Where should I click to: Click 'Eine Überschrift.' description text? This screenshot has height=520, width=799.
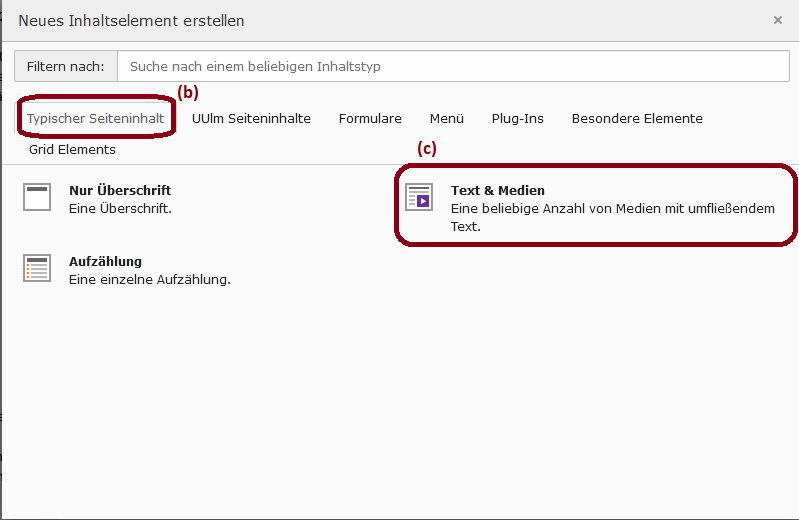pos(120,209)
